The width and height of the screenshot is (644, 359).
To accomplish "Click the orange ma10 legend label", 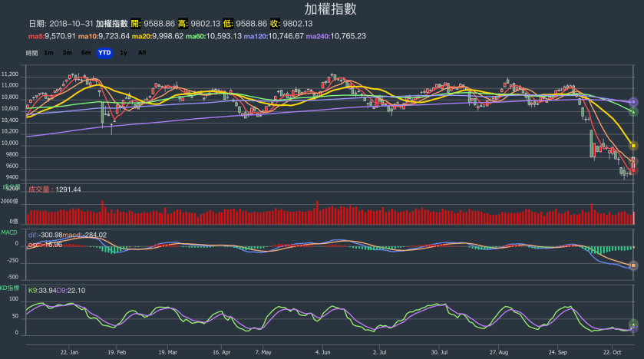I will 104,36.
